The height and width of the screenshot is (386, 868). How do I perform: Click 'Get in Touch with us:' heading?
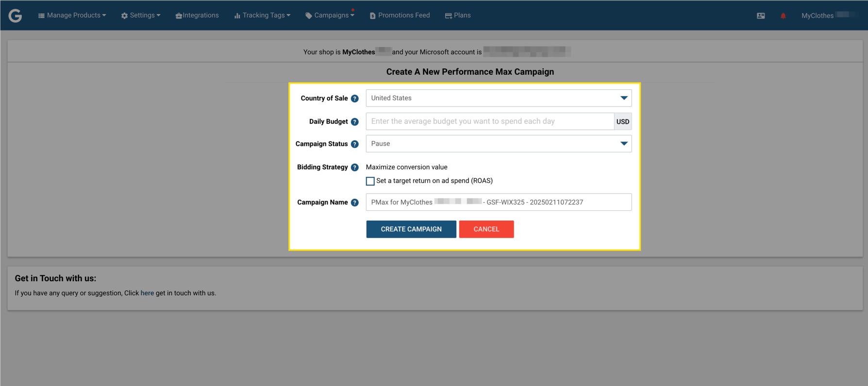[55, 278]
